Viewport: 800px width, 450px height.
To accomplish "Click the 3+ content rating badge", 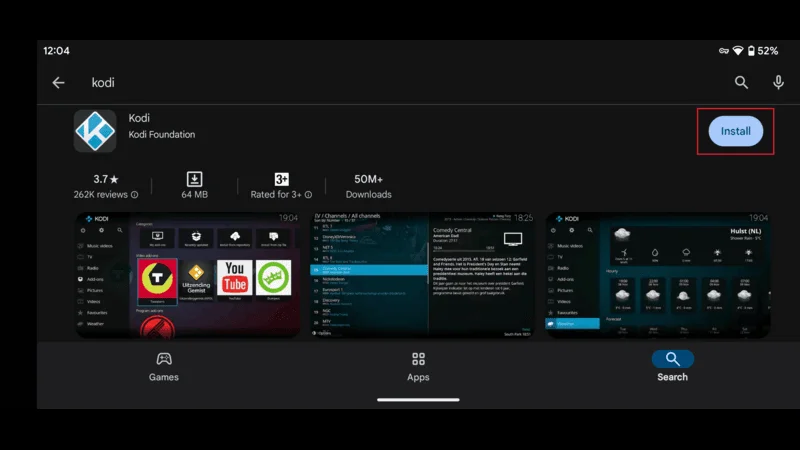I will tap(282, 179).
